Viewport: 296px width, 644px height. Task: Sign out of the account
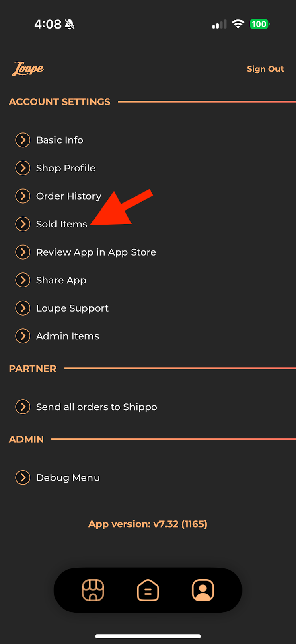[x=265, y=69]
